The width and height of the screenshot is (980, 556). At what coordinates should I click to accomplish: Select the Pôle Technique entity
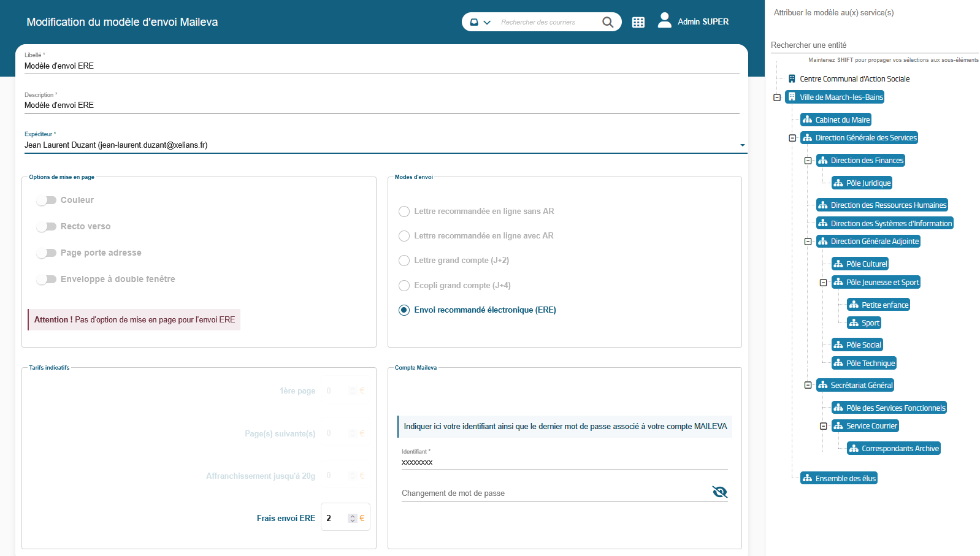point(870,364)
